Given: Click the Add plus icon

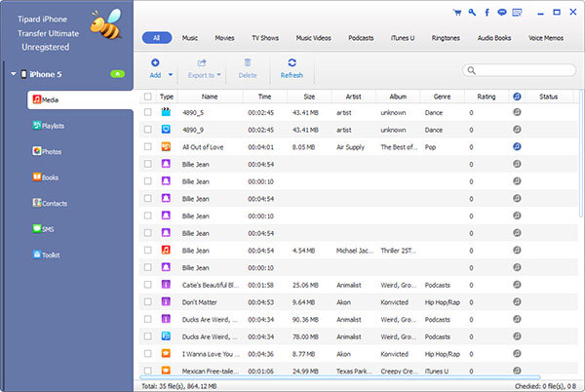Looking at the screenshot, I should pos(155,62).
